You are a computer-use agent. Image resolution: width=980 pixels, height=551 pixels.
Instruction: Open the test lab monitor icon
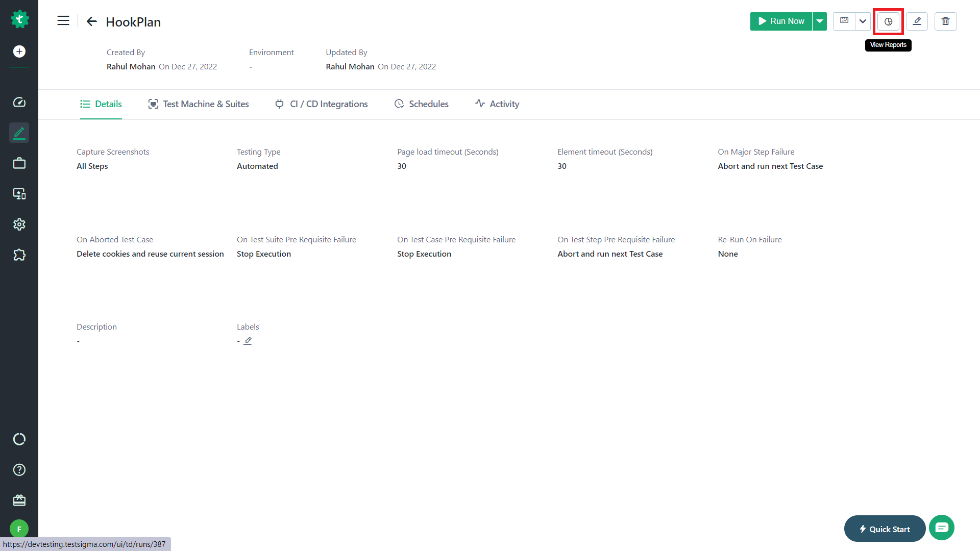(x=19, y=194)
